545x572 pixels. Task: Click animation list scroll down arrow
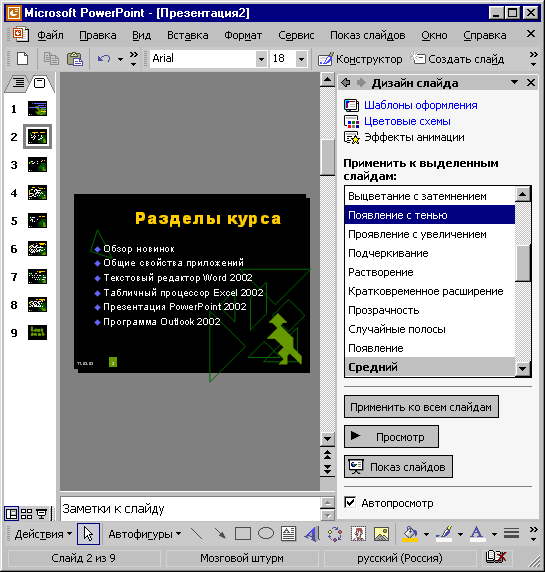coord(522,369)
